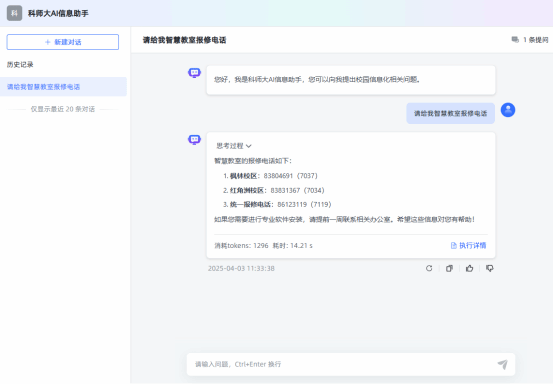Image resolution: width=554 pixels, height=384 pixels.
Task: Click the 红角洲校区 phone number line
Action: click(x=273, y=190)
